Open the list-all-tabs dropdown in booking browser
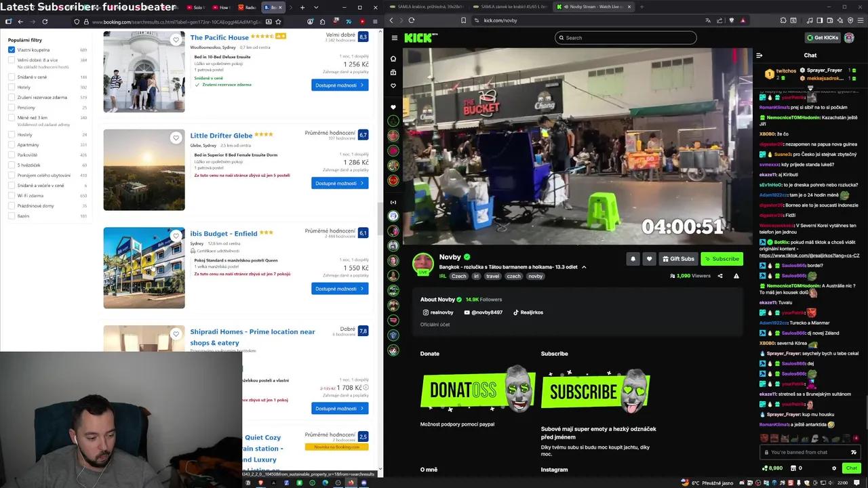The height and width of the screenshot is (488, 868). (x=316, y=7)
